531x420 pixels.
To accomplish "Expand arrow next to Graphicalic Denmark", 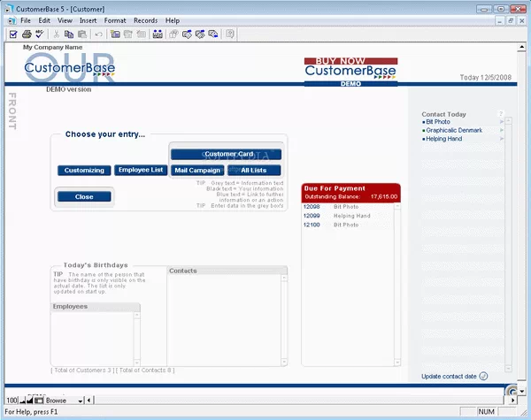I will [x=502, y=130].
